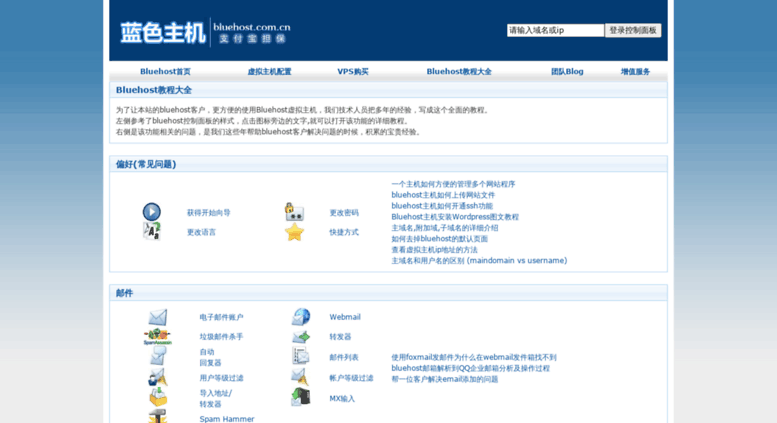
Task: Click the change password lock icon
Action: [294, 212]
